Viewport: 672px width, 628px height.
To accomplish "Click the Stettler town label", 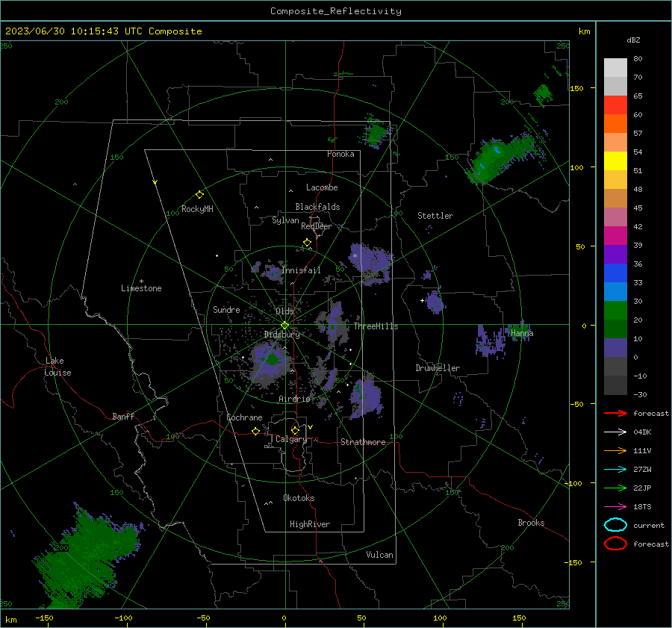I will (435, 216).
